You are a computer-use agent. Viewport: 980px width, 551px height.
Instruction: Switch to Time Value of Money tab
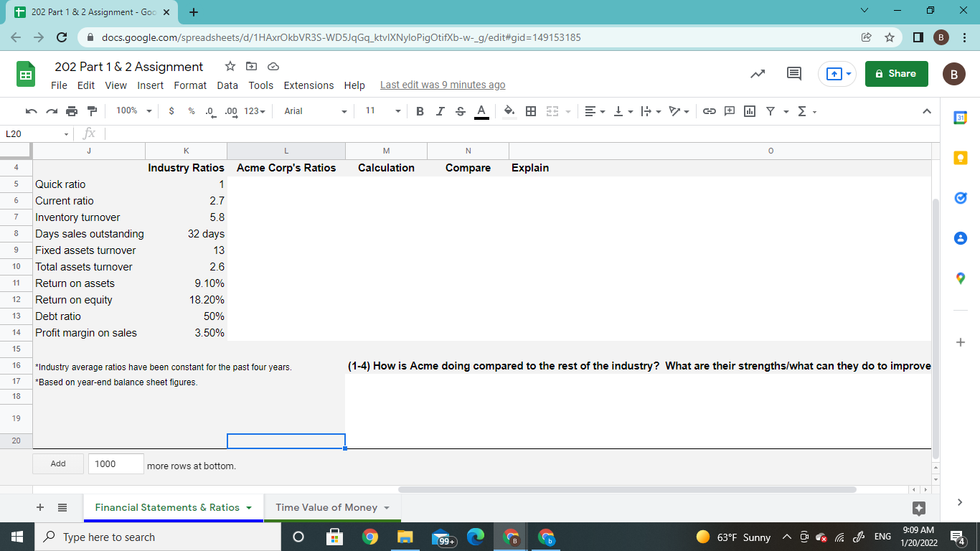332,507
